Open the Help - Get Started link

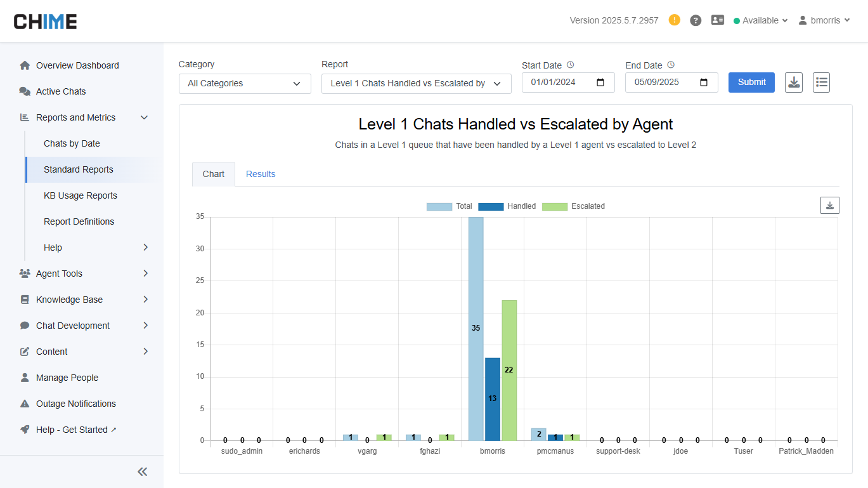[72, 430]
